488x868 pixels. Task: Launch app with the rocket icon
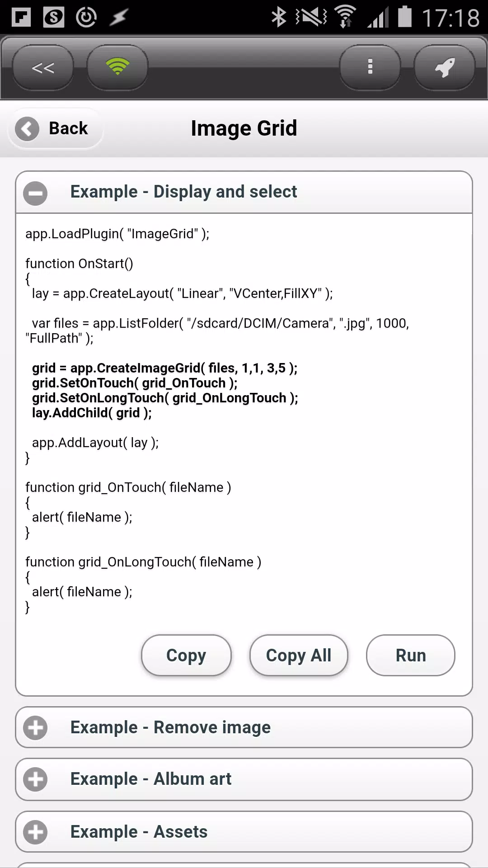(x=445, y=67)
